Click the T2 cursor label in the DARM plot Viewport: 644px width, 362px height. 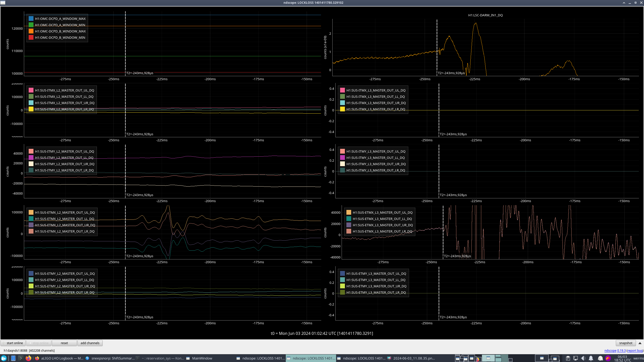451,73
